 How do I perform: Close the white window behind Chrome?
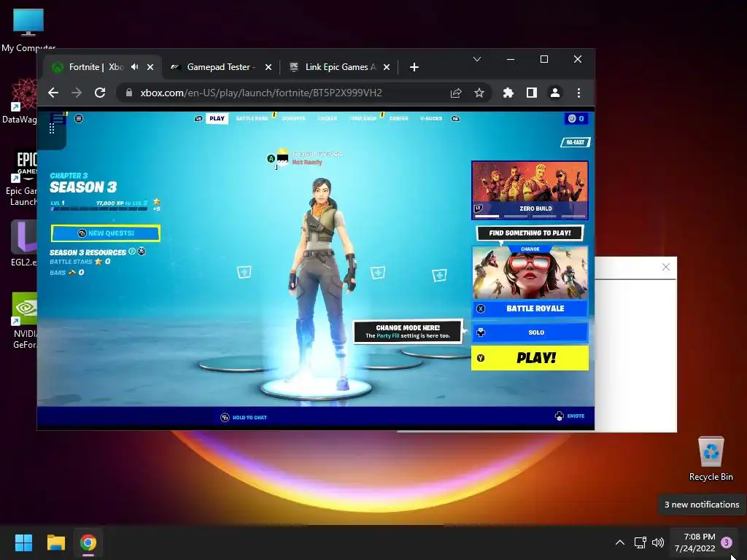[x=666, y=267]
